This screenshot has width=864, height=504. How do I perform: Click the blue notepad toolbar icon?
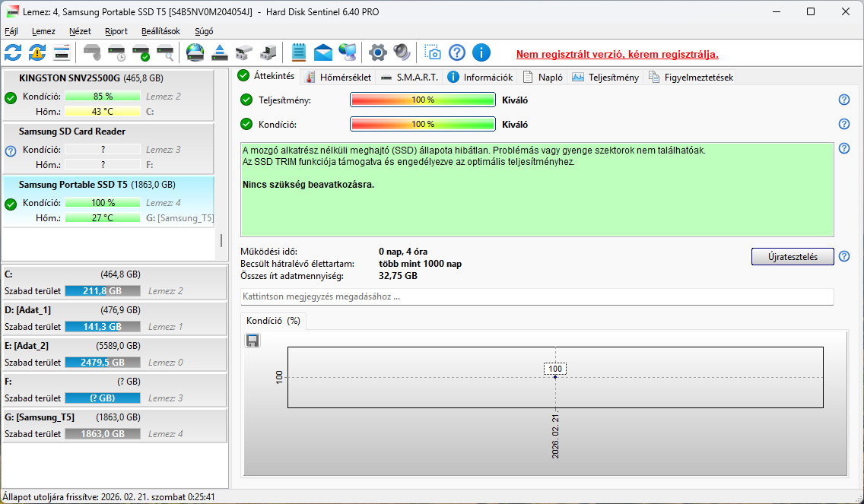(299, 53)
